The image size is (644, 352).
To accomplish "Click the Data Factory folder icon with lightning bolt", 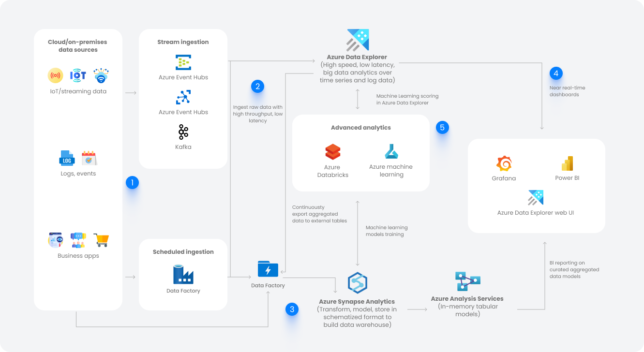I will point(268,269).
